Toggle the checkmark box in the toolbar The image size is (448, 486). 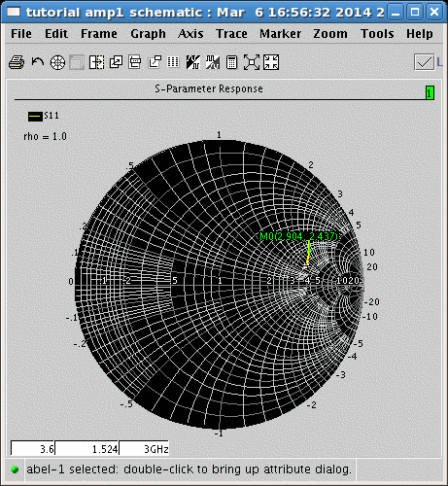click(x=424, y=62)
